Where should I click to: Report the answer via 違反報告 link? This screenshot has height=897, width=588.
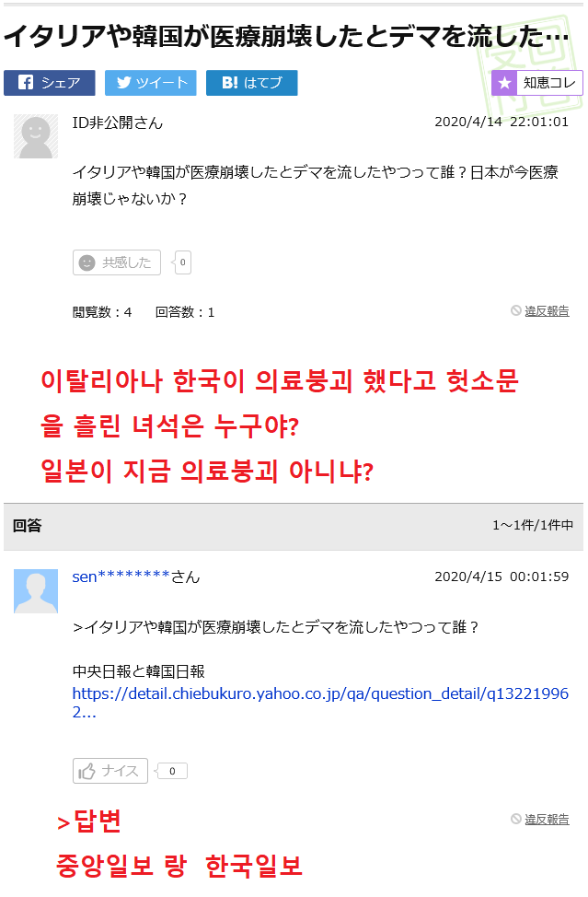coord(547,819)
